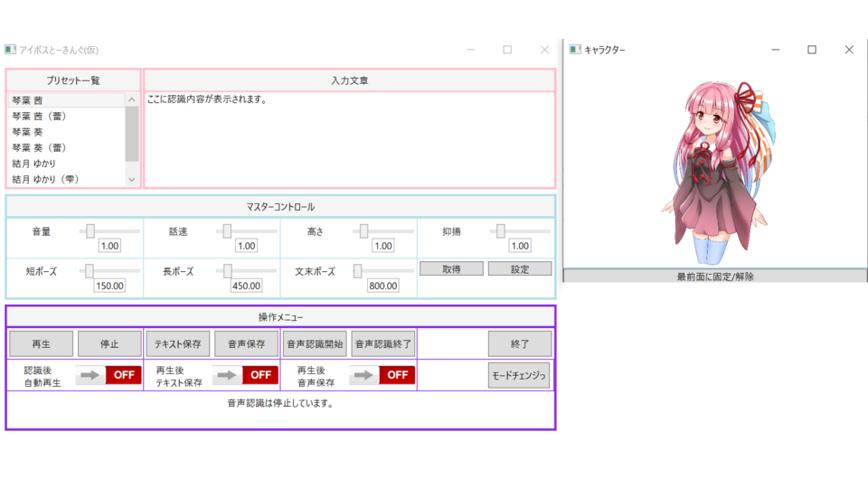This screenshot has height=488, width=868.
Task: Click the 終了 button
Action: (x=520, y=343)
